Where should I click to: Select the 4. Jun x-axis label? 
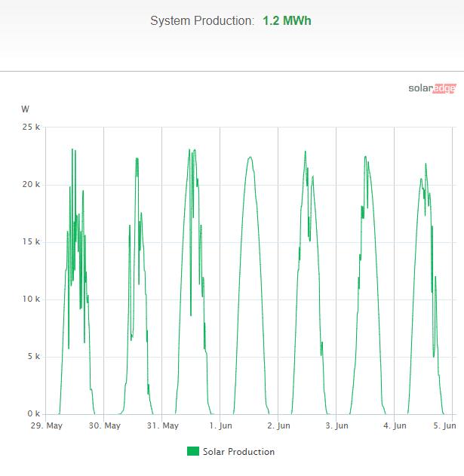coord(393,426)
